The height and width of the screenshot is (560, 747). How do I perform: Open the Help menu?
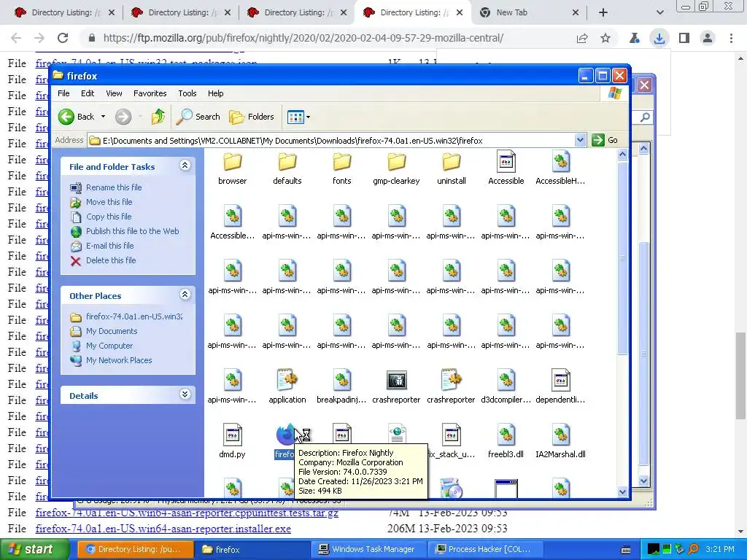click(x=215, y=93)
